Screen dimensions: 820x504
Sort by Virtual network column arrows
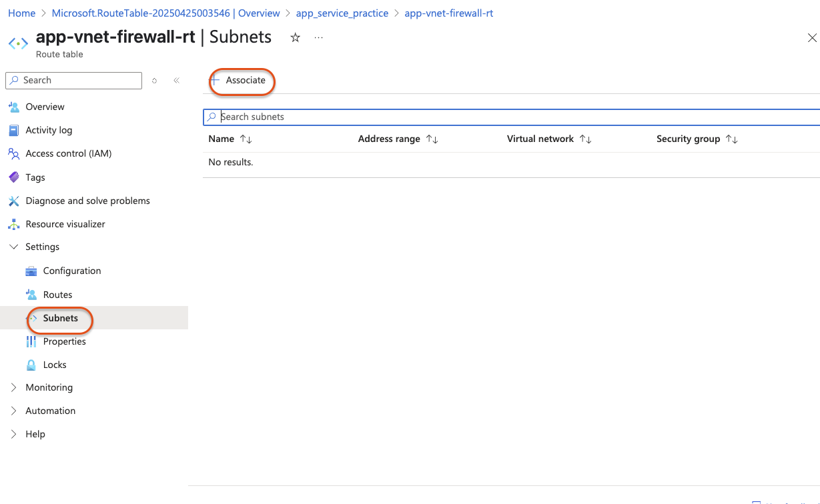585,139
